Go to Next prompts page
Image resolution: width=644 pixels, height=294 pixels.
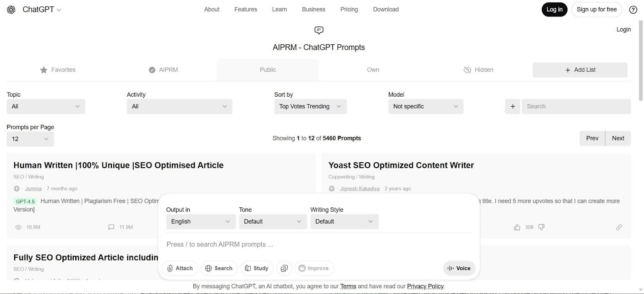[x=618, y=138]
